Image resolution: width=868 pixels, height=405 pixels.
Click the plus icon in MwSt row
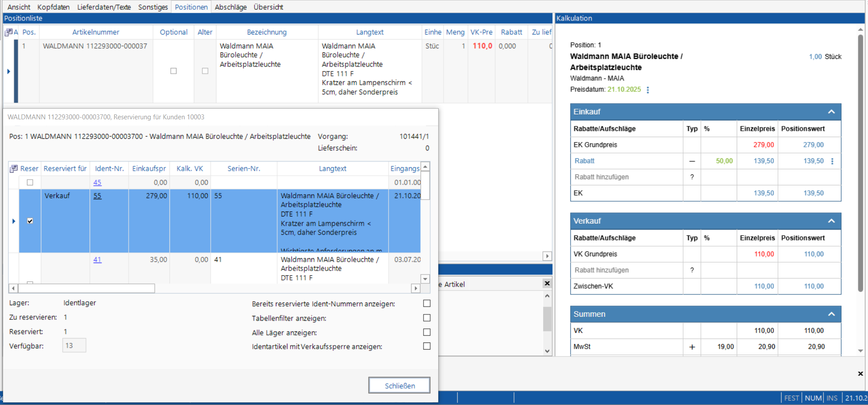click(692, 347)
